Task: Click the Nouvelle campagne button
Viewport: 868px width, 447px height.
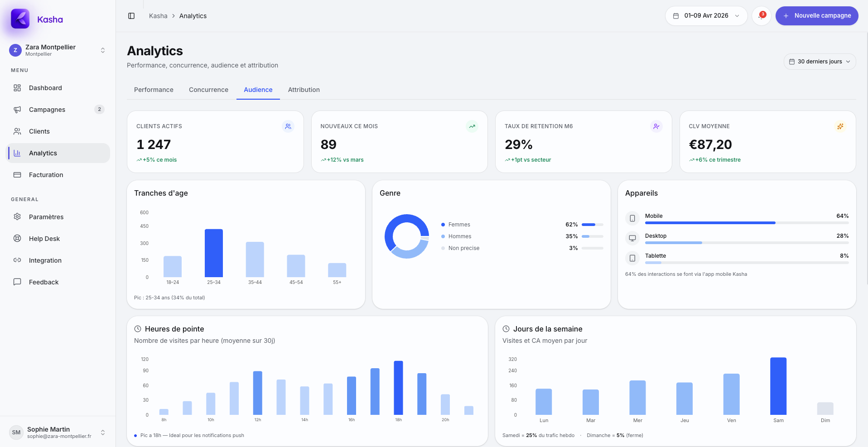Action: point(816,16)
